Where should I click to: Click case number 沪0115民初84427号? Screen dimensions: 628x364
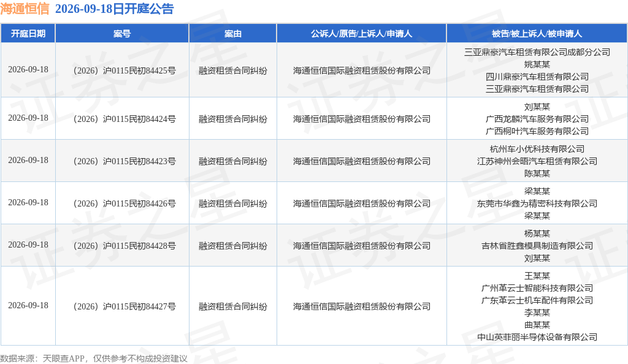[x=124, y=306]
